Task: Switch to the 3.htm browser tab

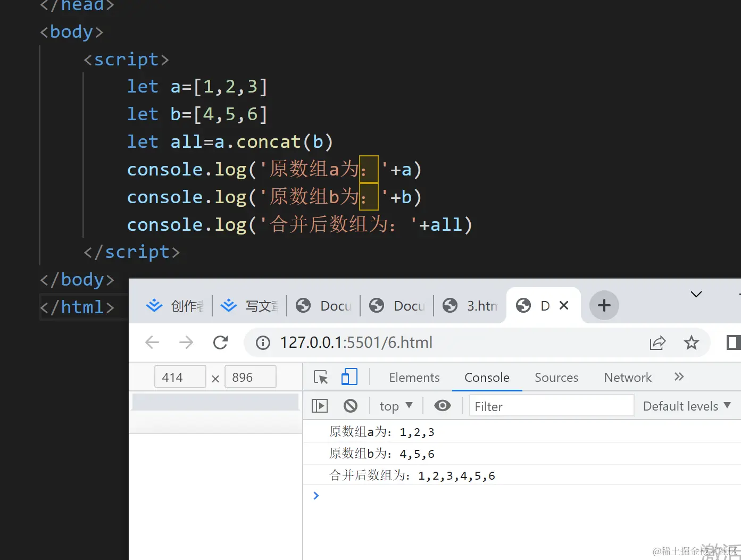Action: point(470,306)
